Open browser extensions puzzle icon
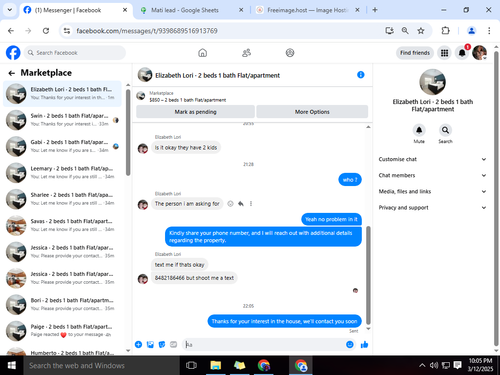 (x=445, y=31)
